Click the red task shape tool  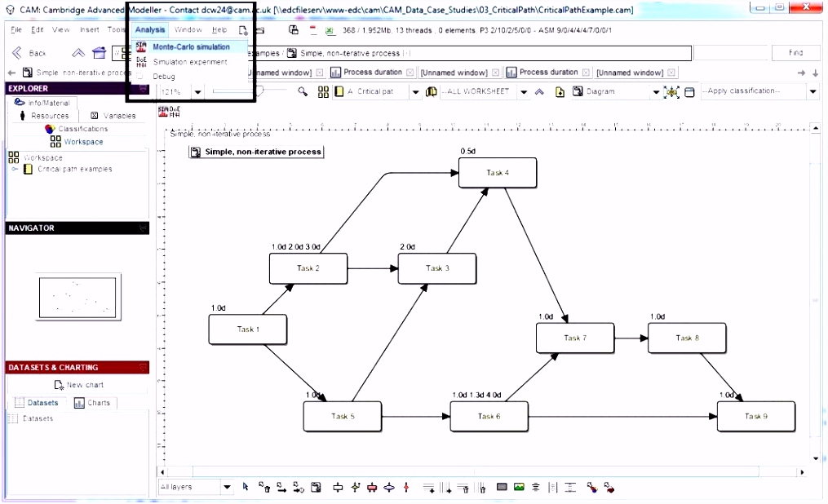372,488
